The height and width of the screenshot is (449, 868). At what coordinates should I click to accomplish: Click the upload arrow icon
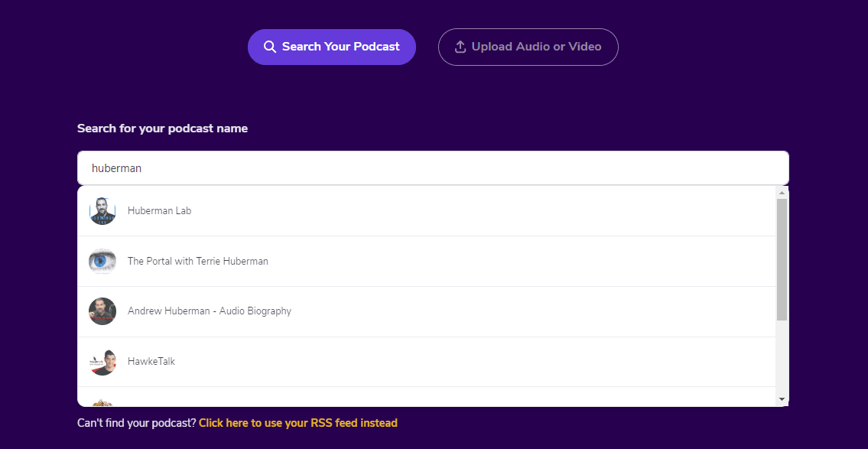460,47
